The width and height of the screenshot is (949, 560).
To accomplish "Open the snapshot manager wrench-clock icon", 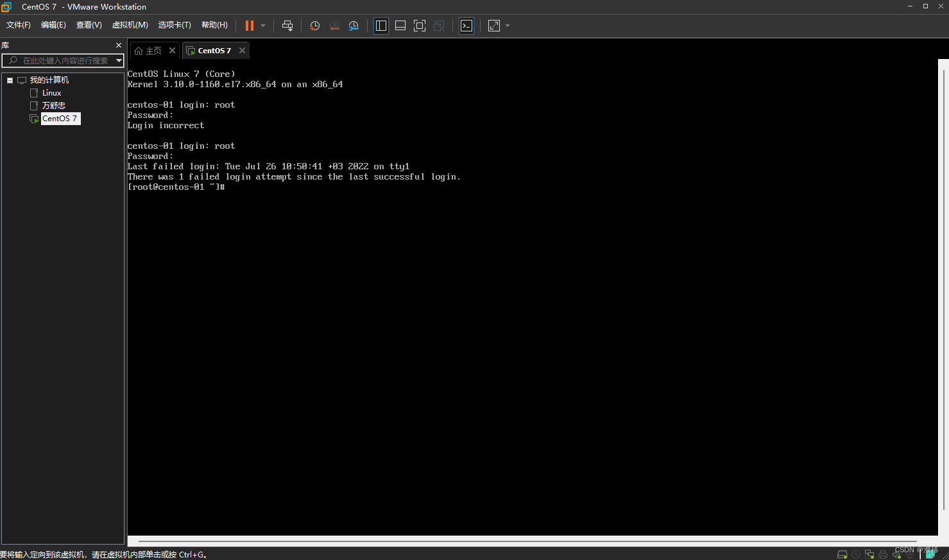I will (x=354, y=26).
